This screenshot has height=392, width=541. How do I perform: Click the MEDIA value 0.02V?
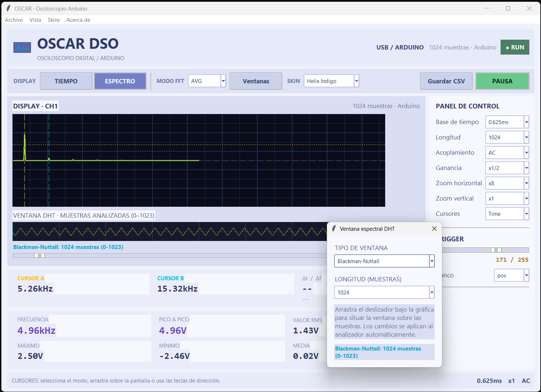(306, 356)
